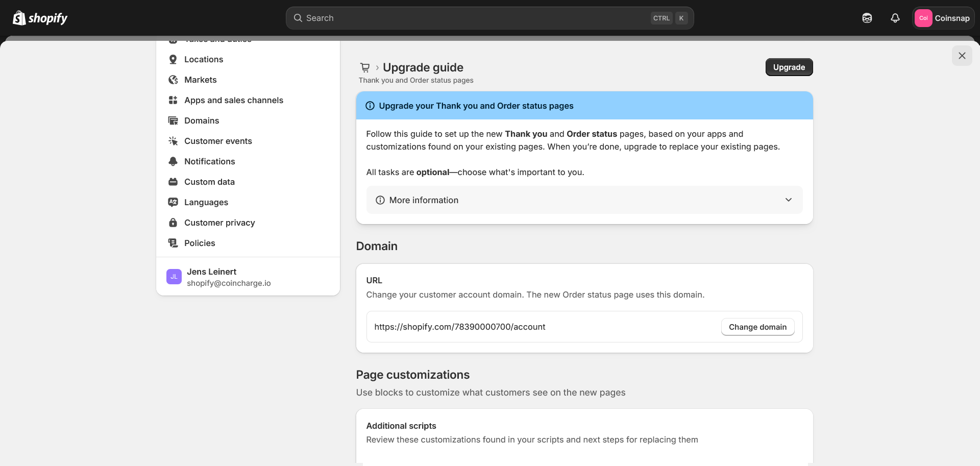Click the Customer events sparkle icon

point(173,141)
